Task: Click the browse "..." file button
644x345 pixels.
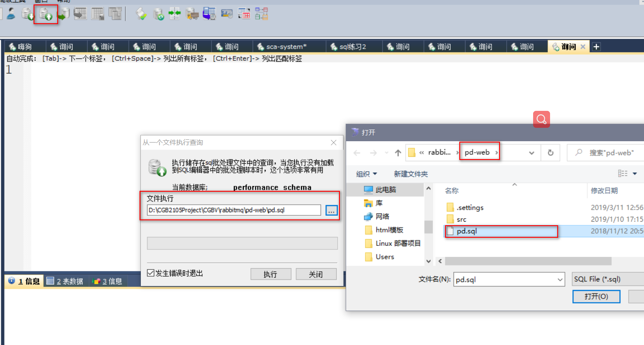Action: (x=331, y=210)
